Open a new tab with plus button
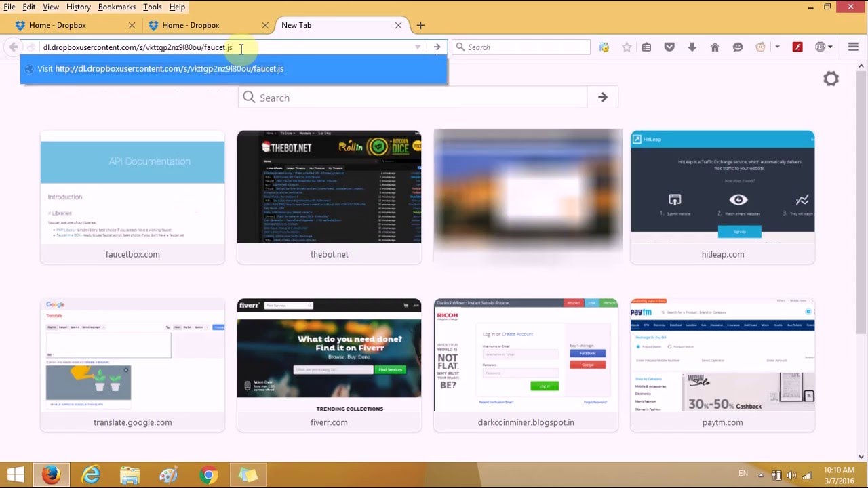The width and height of the screenshot is (868, 488). tap(420, 25)
